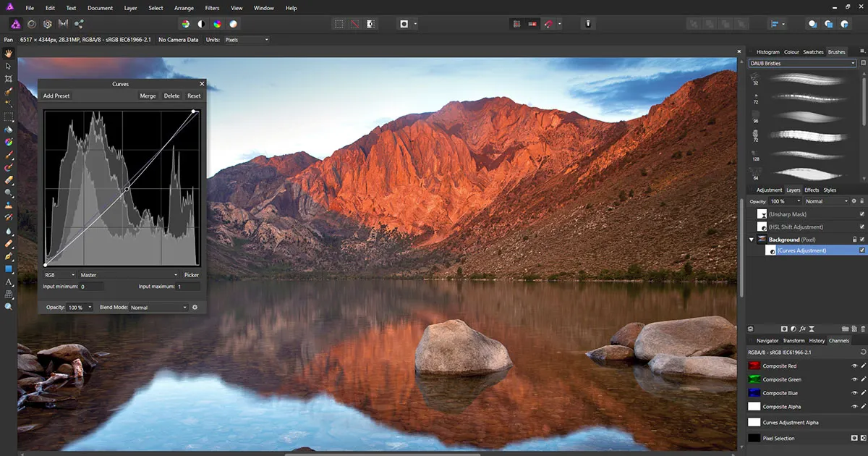Click the Mask Layer icon in Layers panel

(783, 329)
